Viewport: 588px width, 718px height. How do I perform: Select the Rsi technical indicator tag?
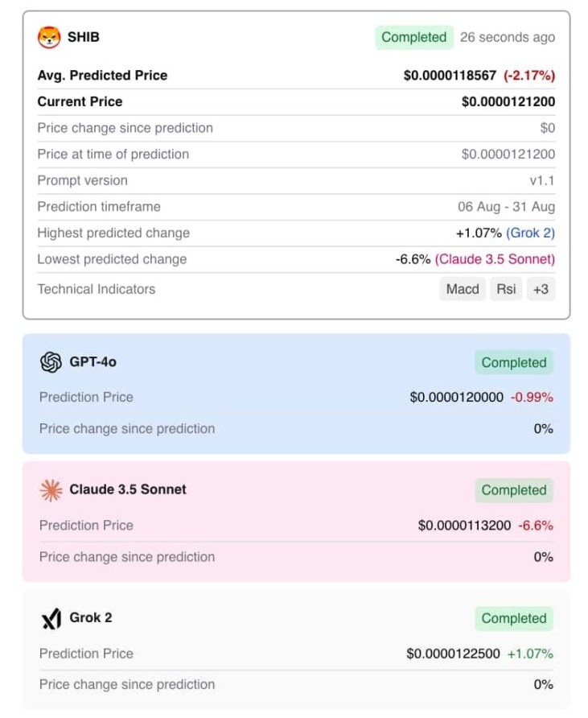pos(506,289)
